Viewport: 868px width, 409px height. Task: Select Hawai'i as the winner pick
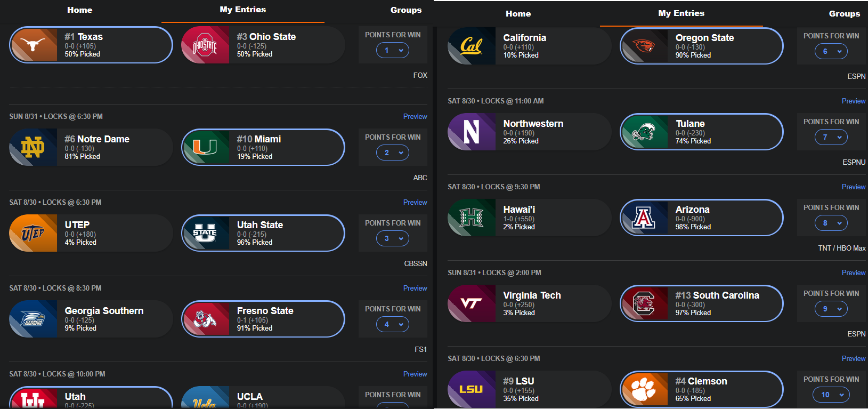point(529,218)
